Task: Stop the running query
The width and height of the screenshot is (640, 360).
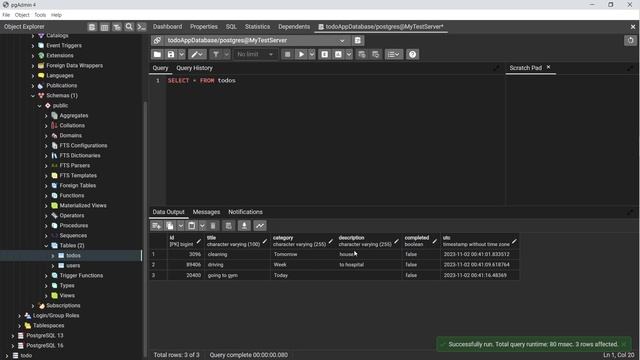Action: 287,54
